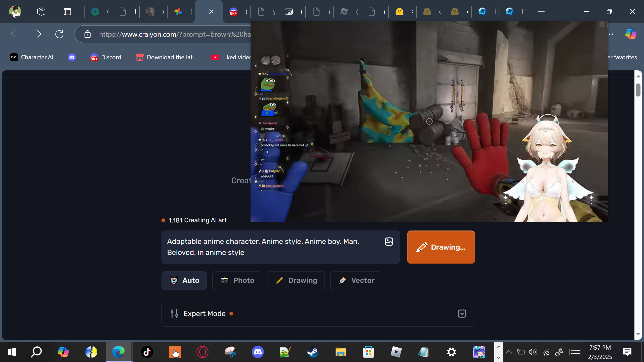The image size is (644, 362).
Task: Open Microsoft Store from the taskbar
Action: tap(369, 352)
